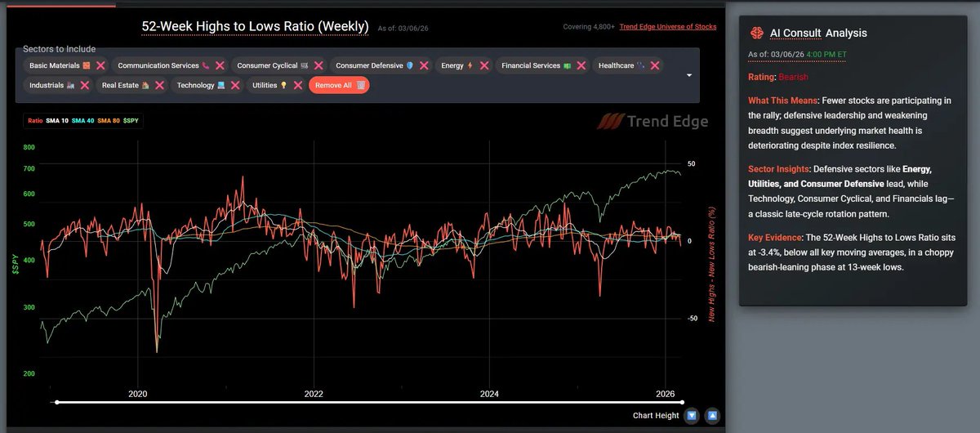
Task: Remove the Utilities sector chip
Action: tap(298, 85)
